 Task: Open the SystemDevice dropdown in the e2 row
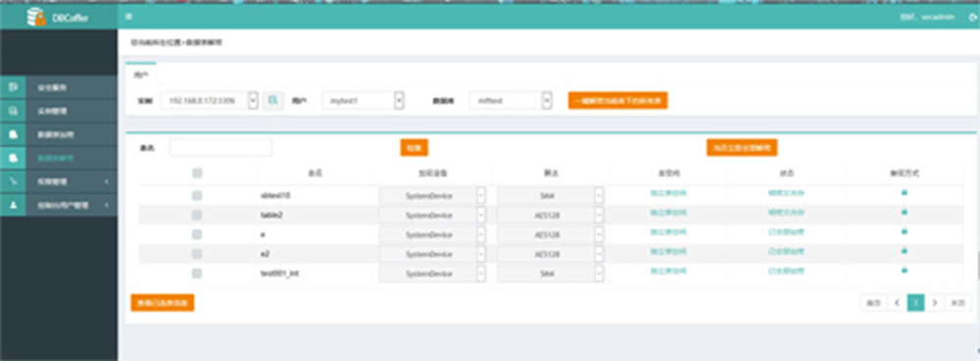(x=432, y=255)
